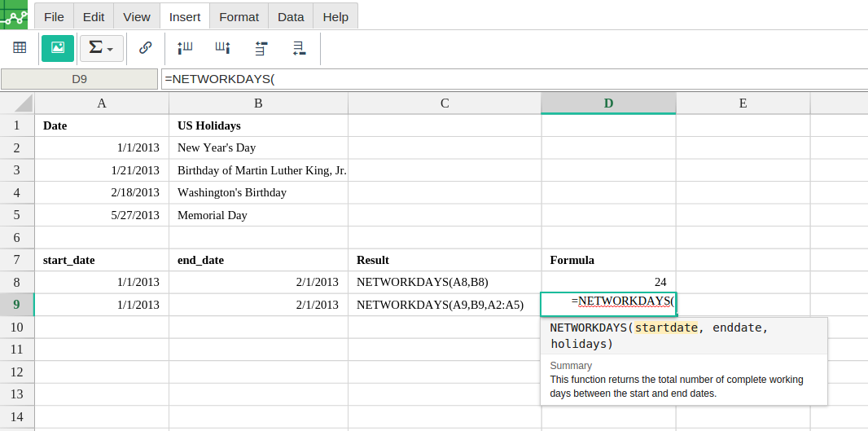Click the spreadsheet app logo icon
868x431 pixels.
coord(14,15)
